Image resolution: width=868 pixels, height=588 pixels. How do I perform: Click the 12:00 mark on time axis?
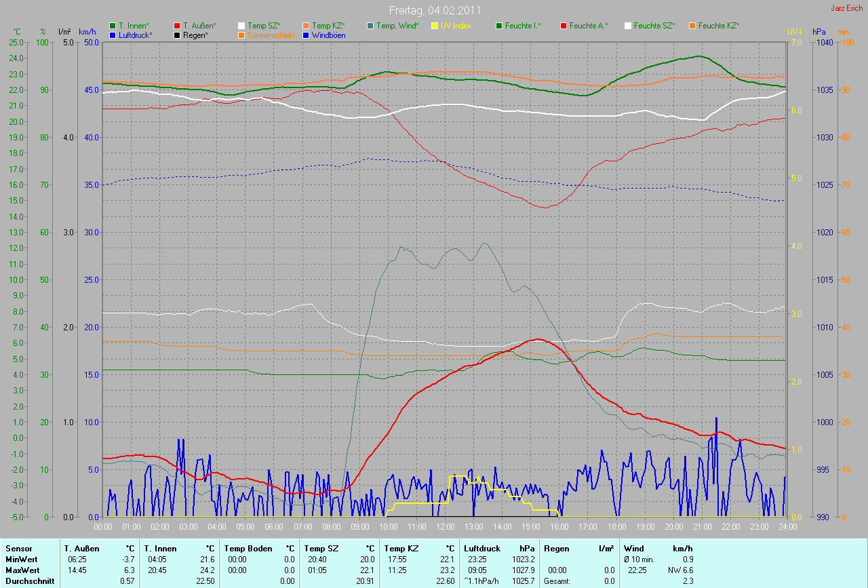(x=445, y=526)
